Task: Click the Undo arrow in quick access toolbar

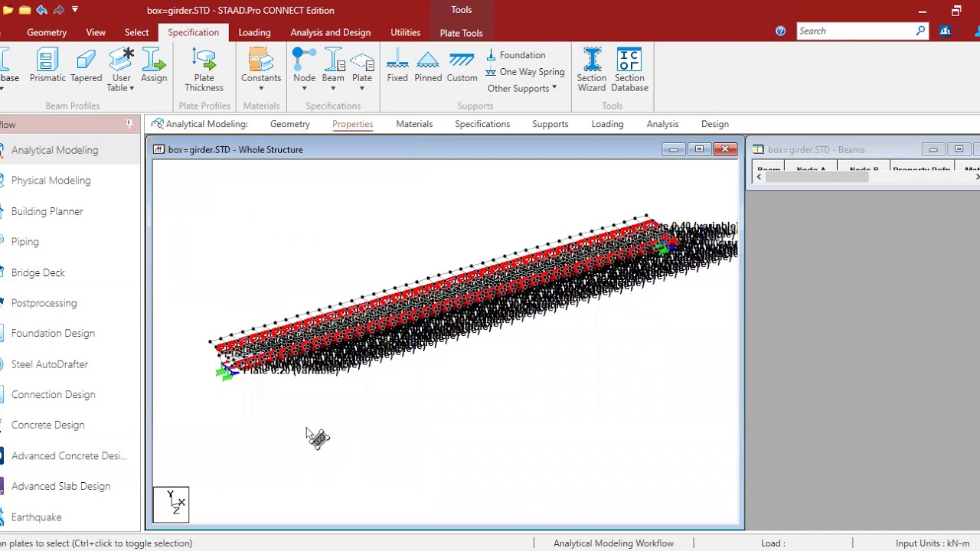Action: pyautogui.click(x=42, y=10)
